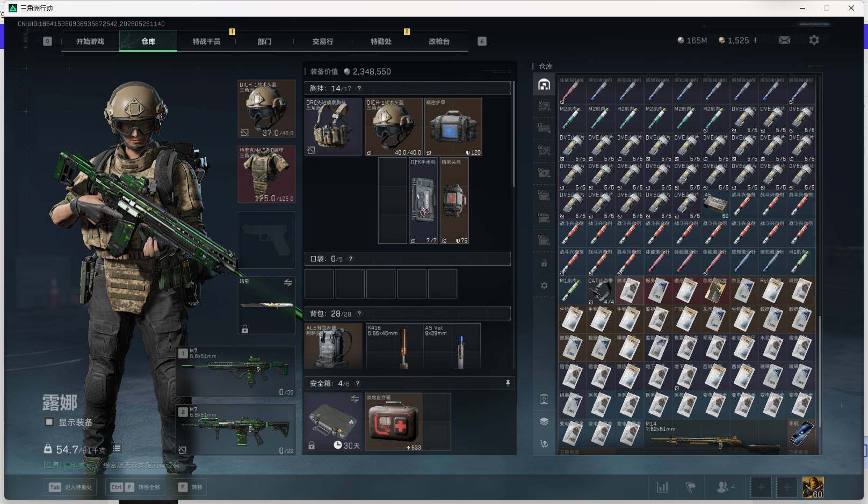Click the help icon beside 胸挂 14/17
Viewport: 868px width, 504px height.
pos(359,89)
